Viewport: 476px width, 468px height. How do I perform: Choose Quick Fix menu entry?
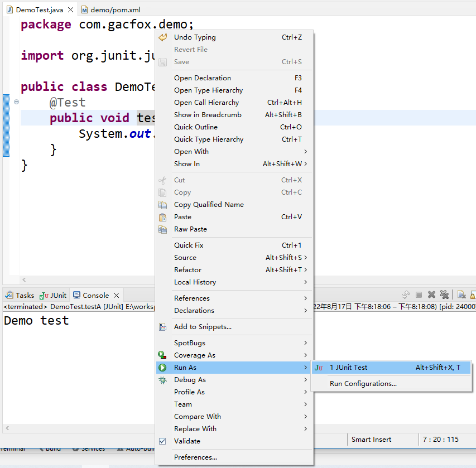coord(234,245)
